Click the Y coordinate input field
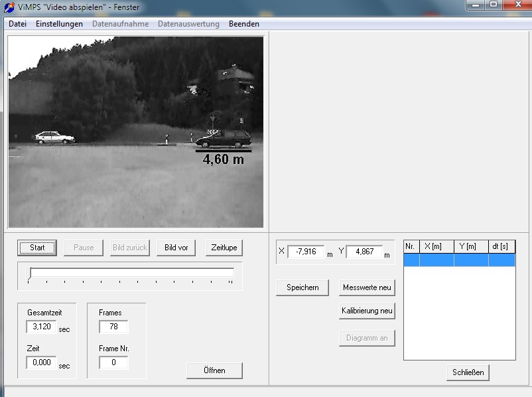This screenshot has width=532, height=397. (364, 252)
